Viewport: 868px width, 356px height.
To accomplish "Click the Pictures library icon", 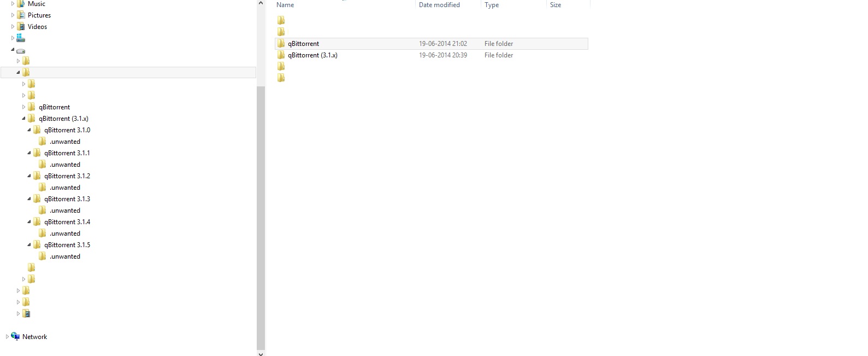I will 21,15.
